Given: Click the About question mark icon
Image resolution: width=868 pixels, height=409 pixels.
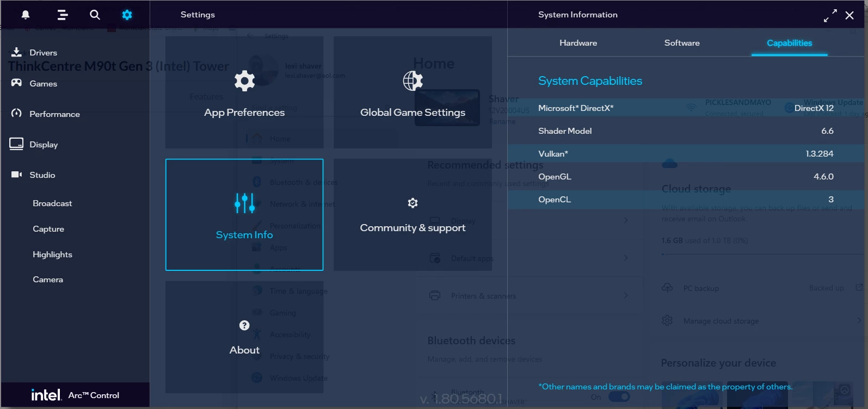Looking at the screenshot, I should click(244, 325).
